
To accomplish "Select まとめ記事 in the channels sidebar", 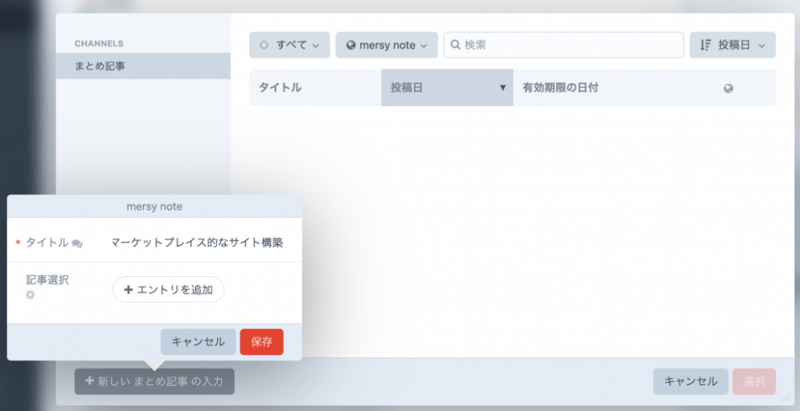I will coord(143,66).
